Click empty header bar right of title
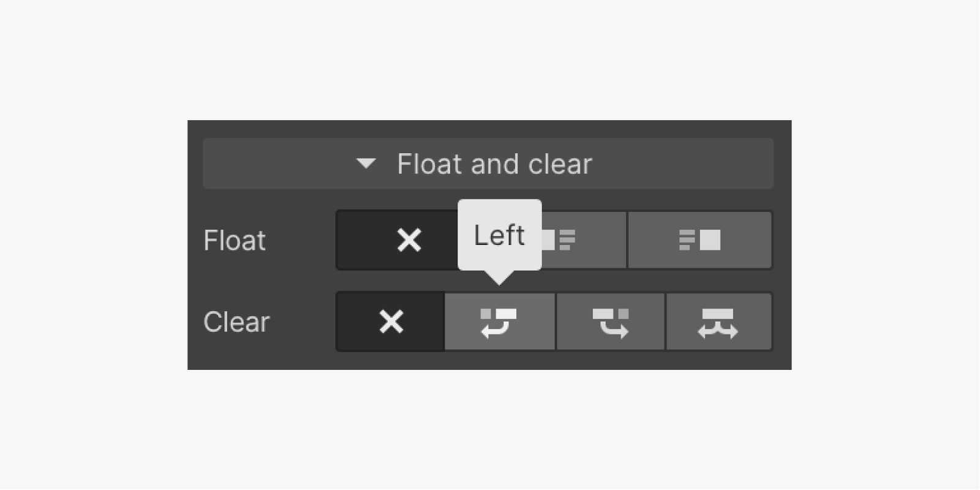This screenshot has width=980, height=490. tap(686, 164)
